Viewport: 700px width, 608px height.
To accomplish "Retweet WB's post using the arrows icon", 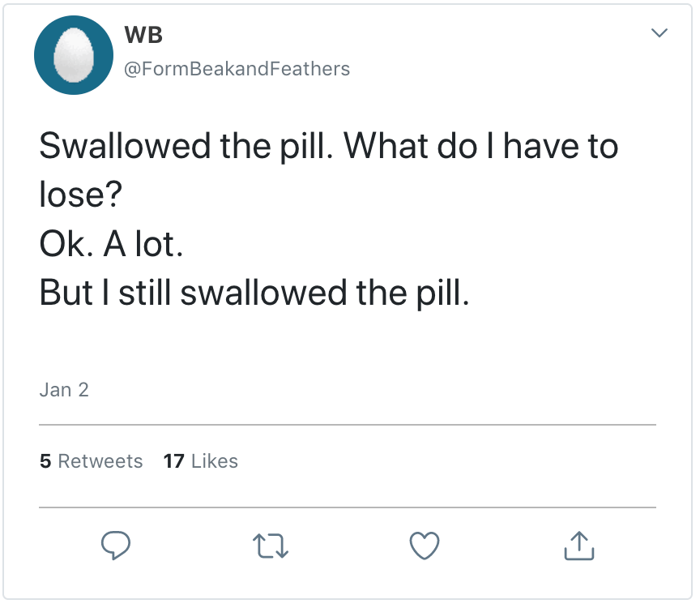I will [270, 546].
